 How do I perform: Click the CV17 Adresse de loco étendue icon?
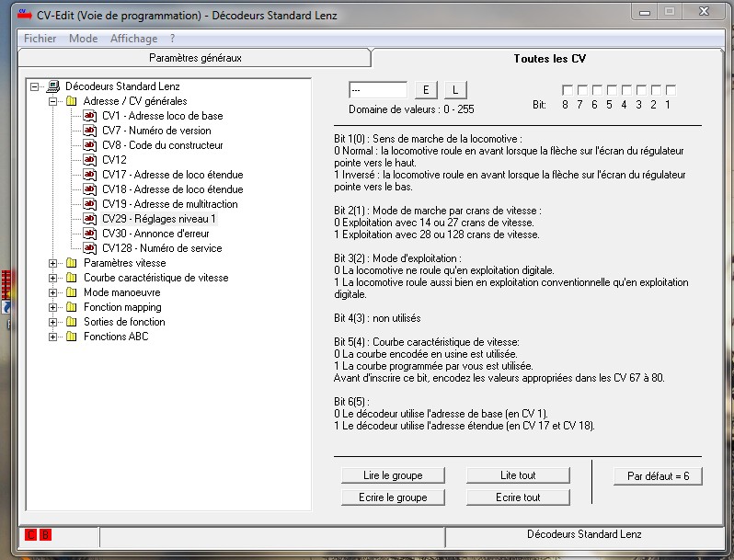point(89,175)
